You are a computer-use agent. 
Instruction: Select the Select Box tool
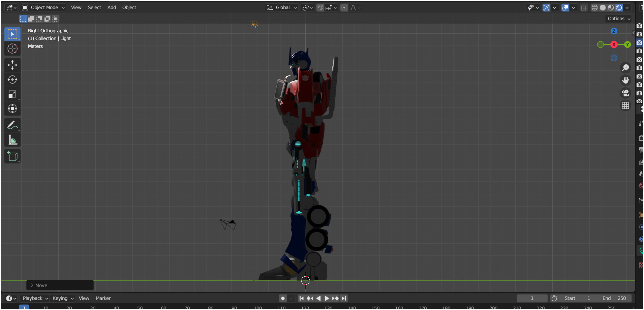pyautogui.click(x=12, y=34)
